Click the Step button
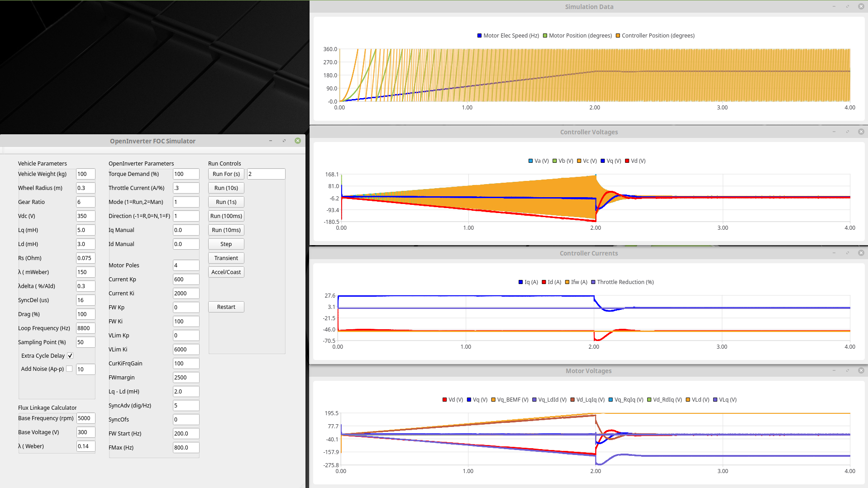 pos(226,244)
